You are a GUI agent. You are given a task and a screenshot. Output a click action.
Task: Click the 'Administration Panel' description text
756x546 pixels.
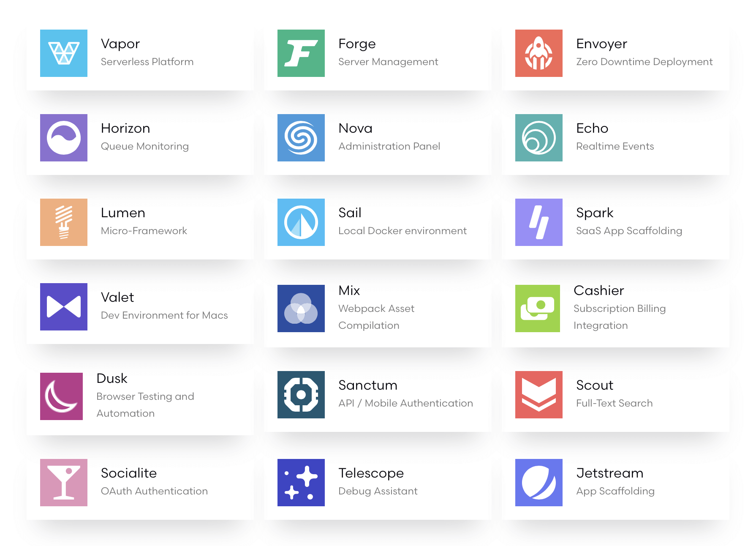tap(389, 146)
